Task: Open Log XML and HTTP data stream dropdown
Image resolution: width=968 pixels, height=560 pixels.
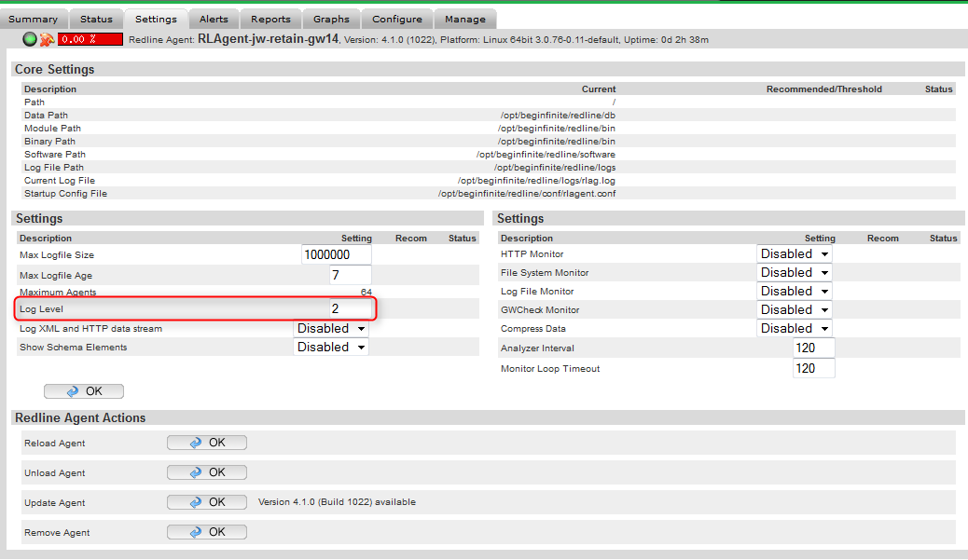Action: (x=331, y=329)
